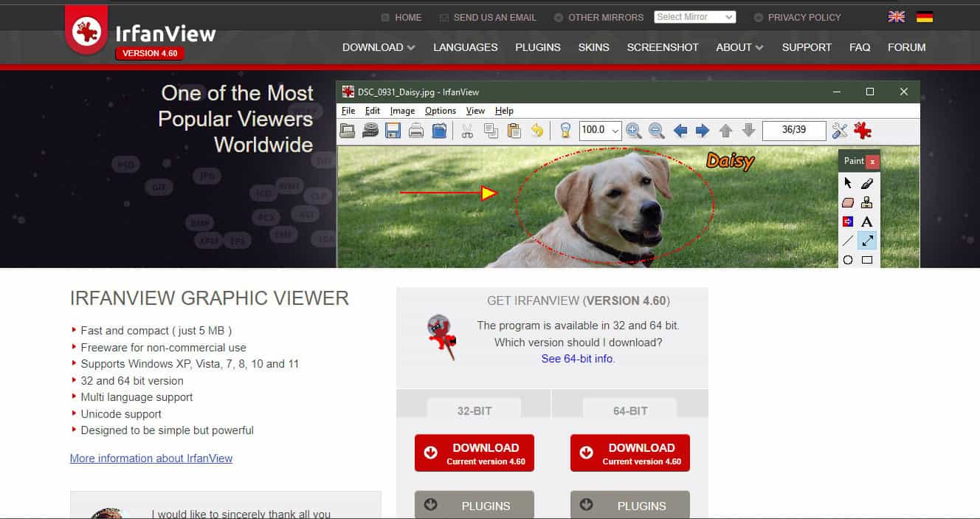Viewport: 980px width, 519px height.
Task: Select the rectangle tool in Paint panel
Action: point(867,260)
